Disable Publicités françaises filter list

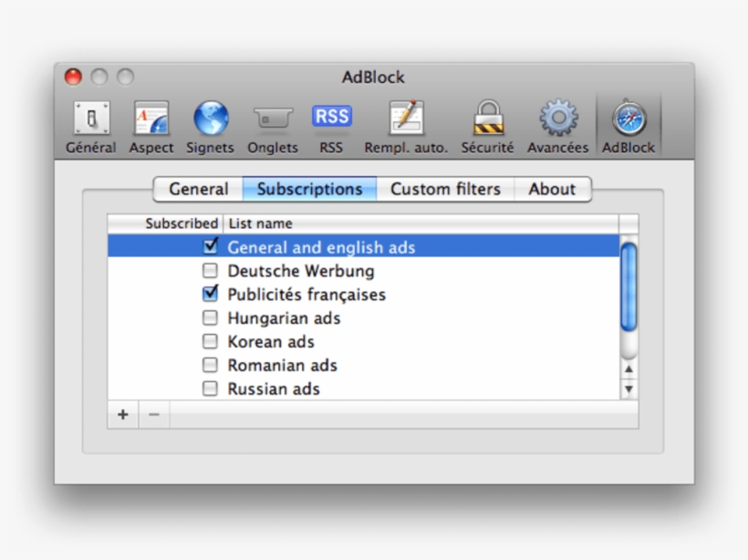(x=210, y=293)
